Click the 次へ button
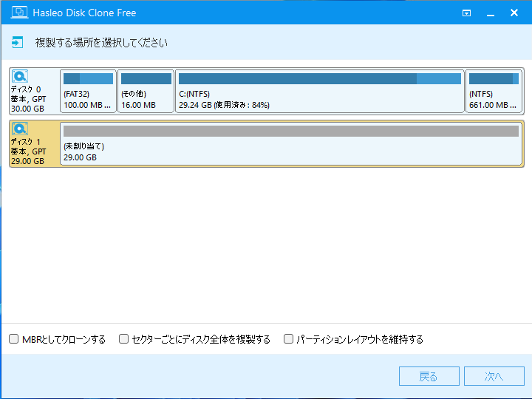 (494, 376)
